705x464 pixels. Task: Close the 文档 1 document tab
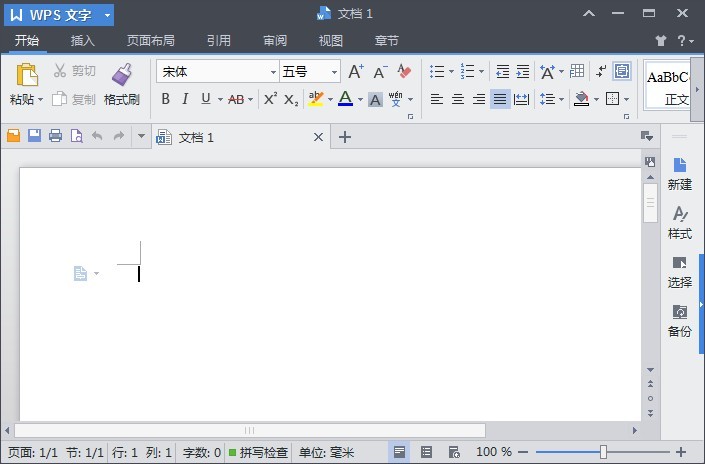pos(318,137)
